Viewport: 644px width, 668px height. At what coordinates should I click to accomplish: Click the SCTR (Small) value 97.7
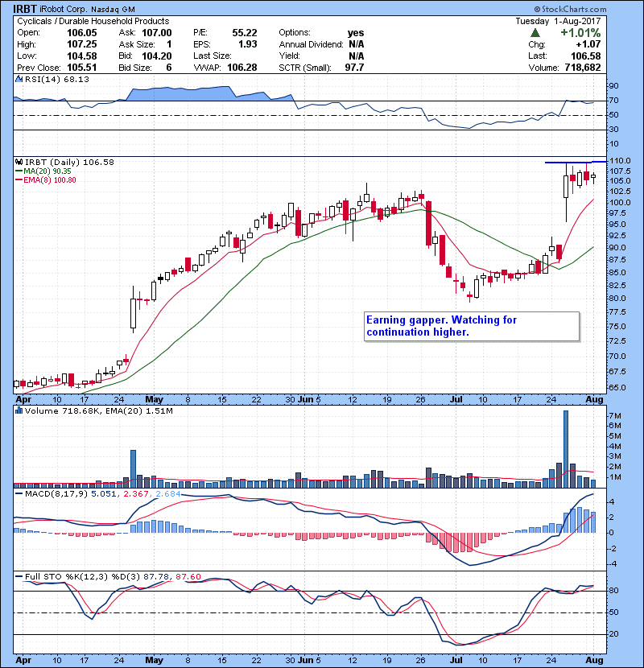tap(355, 68)
